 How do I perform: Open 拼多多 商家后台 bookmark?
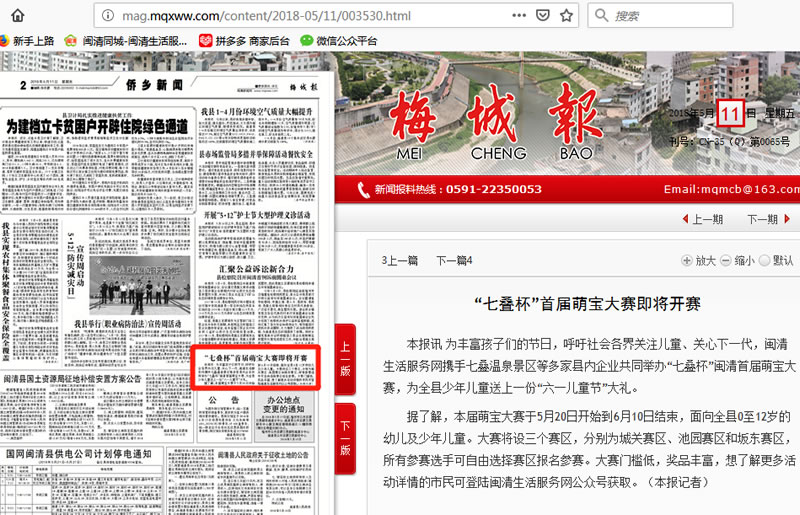tap(244, 41)
